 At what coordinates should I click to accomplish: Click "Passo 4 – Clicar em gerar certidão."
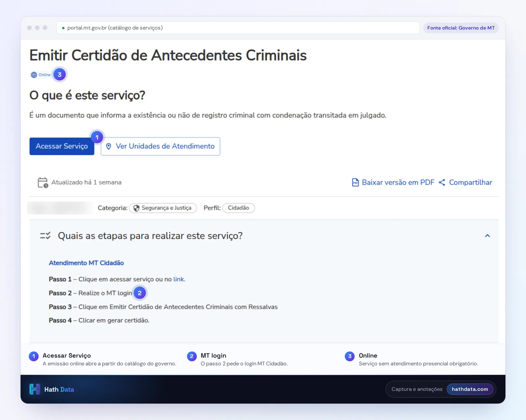coord(99,321)
